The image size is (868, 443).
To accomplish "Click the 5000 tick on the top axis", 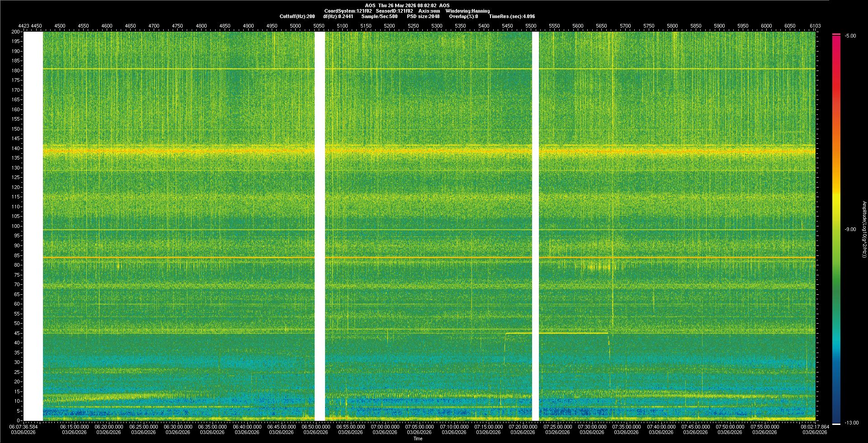I will pyautogui.click(x=295, y=26).
